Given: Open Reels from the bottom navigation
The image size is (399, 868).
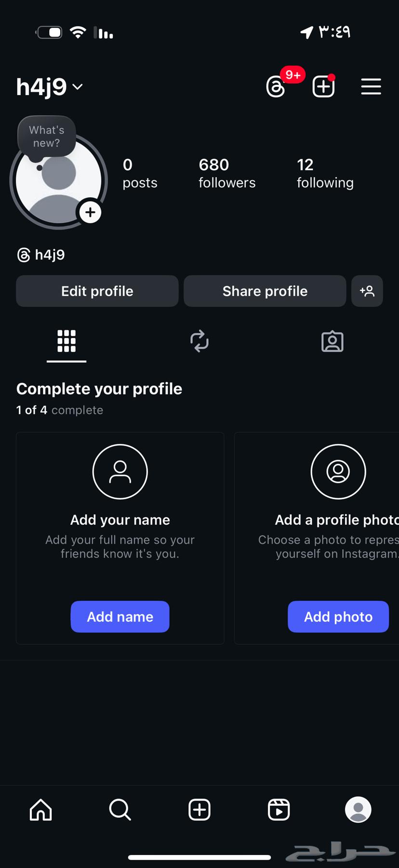Looking at the screenshot, I should coord(279,810).
